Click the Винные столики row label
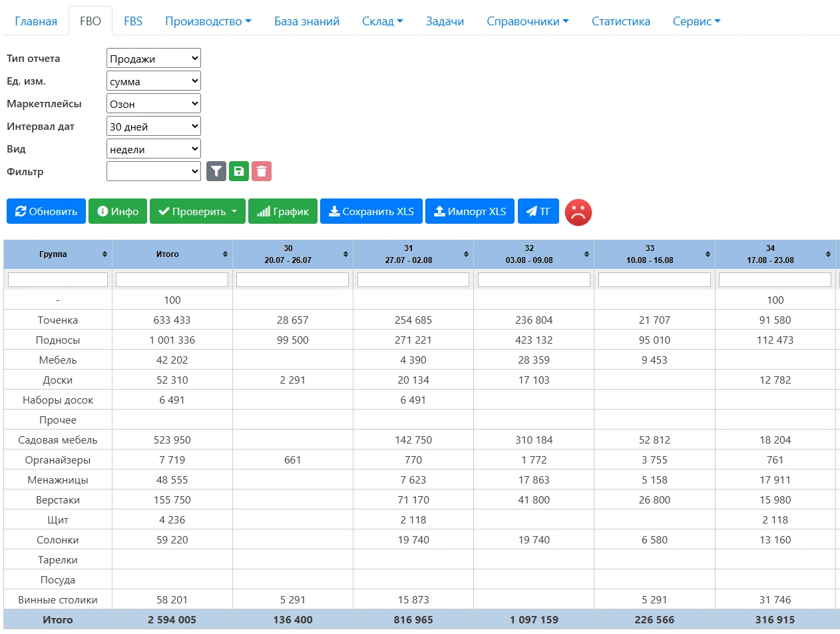Image resolution: width=840 pixels, height=634 pixels. (58, 599)
